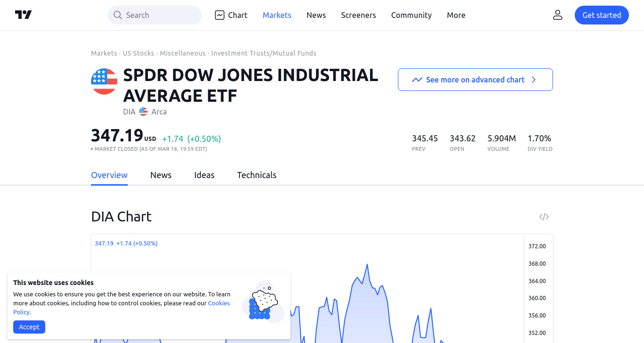Screen dimensions: 644x343
Task: Click See more on advanced chart
Action: pyautogui.click(x=475, y=80)
